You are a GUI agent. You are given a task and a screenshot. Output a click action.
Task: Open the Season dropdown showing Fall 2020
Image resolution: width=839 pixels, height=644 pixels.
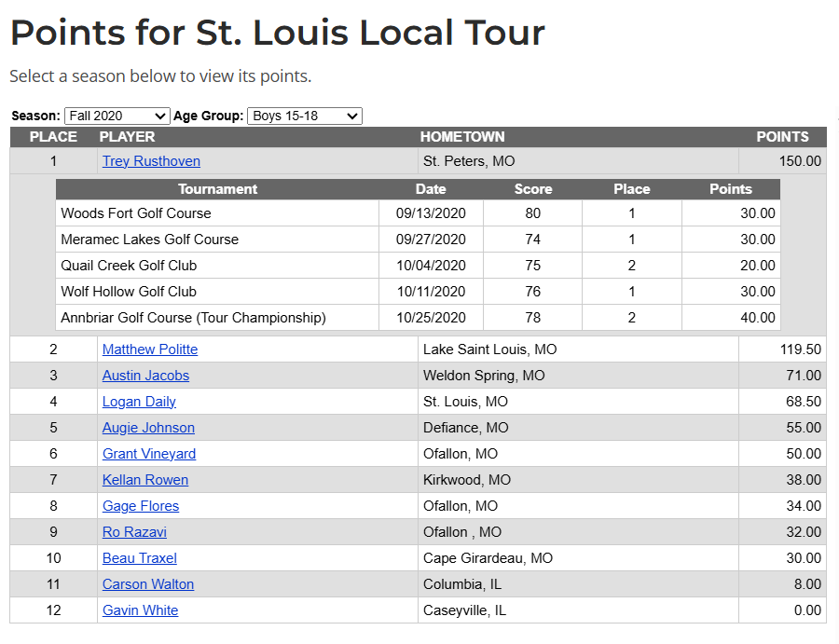(117, 116)
